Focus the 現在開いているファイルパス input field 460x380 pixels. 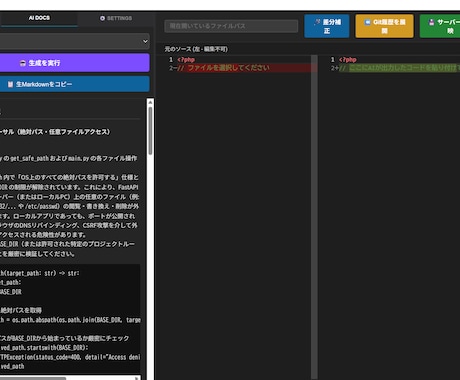231,26
